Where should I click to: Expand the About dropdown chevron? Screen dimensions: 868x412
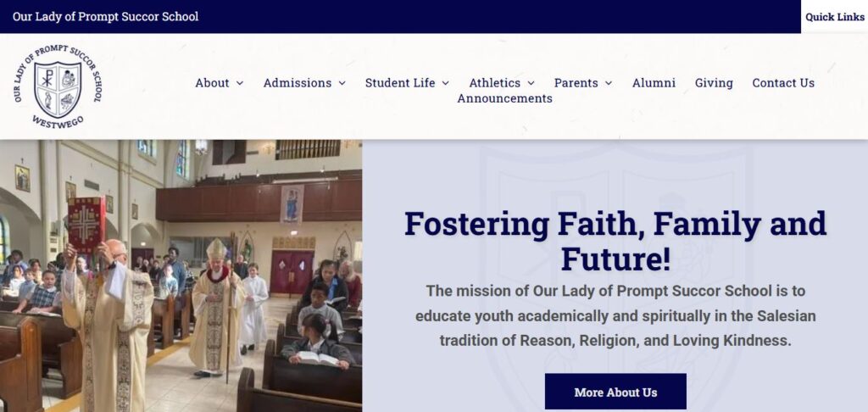(240, 83)
